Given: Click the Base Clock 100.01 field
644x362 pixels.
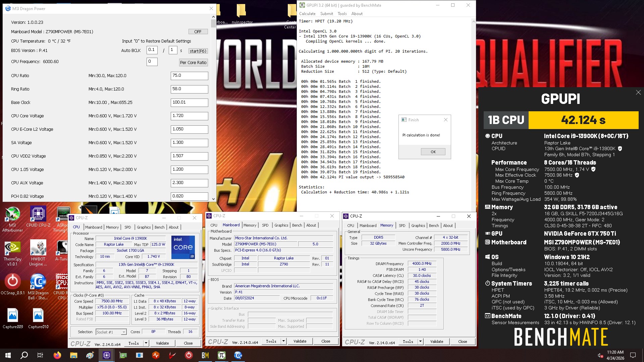Looking at the screenshot, I should point(189,103).
